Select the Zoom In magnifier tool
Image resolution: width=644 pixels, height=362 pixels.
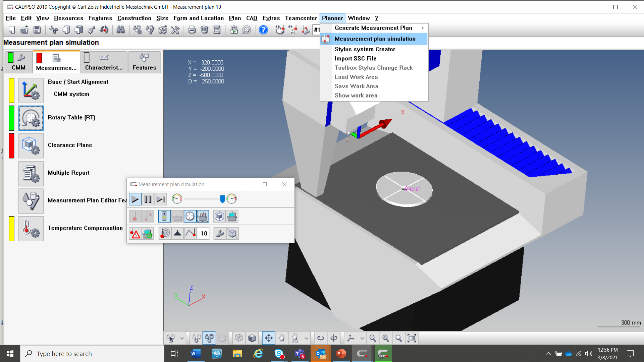[x=386, y=338]
